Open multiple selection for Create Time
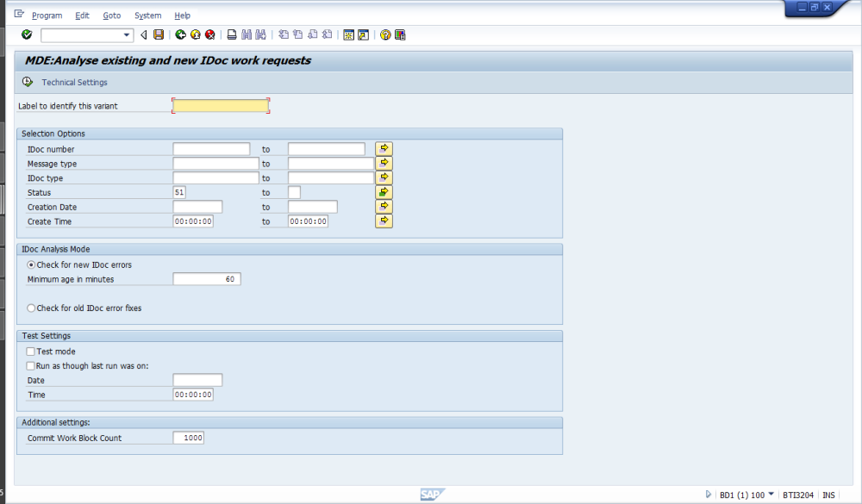Image resolution: width=862 pixels, height=504 pixels. pos(384,221)
